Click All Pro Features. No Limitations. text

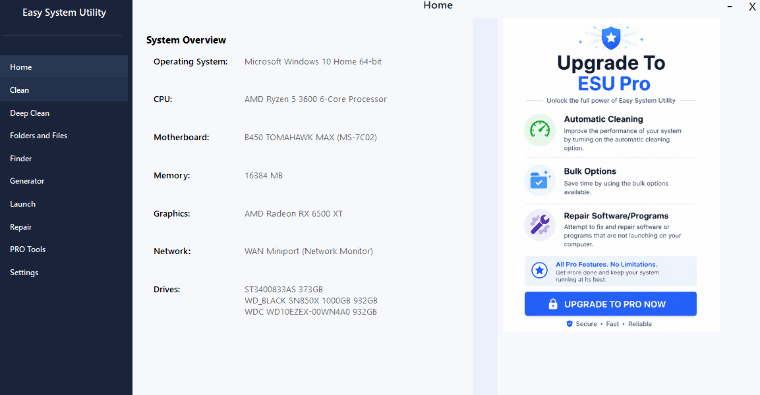[606, 264]
